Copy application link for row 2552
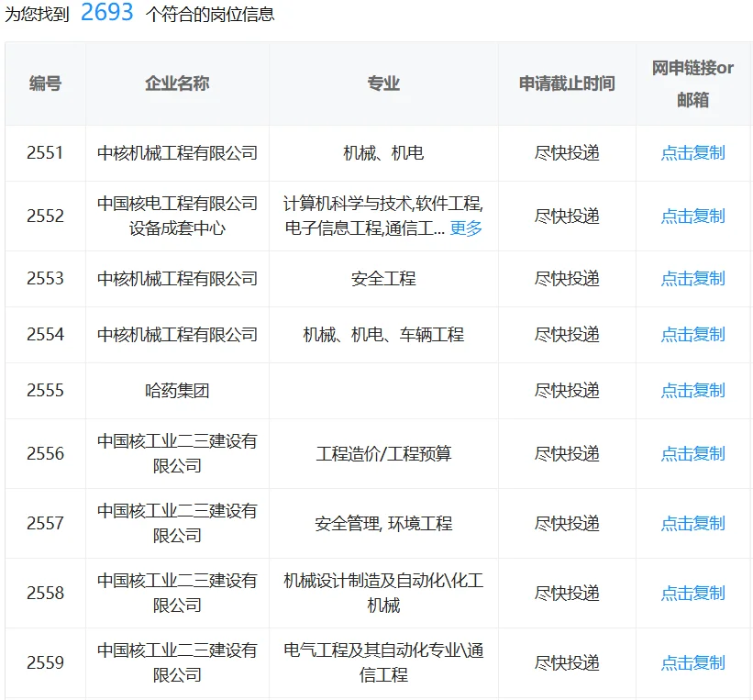The height and width of the screenshot is (700, 753). (x=692, y=217)
